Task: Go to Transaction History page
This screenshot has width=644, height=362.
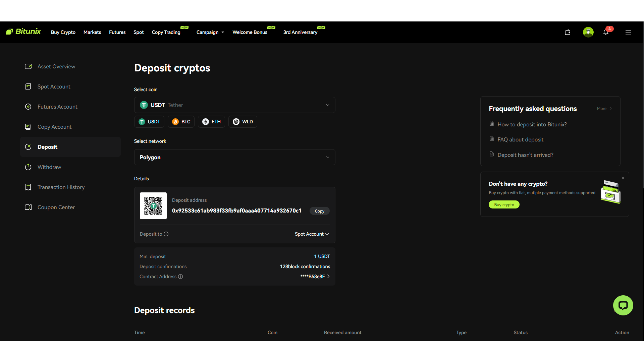Action: tap(70, 187)
